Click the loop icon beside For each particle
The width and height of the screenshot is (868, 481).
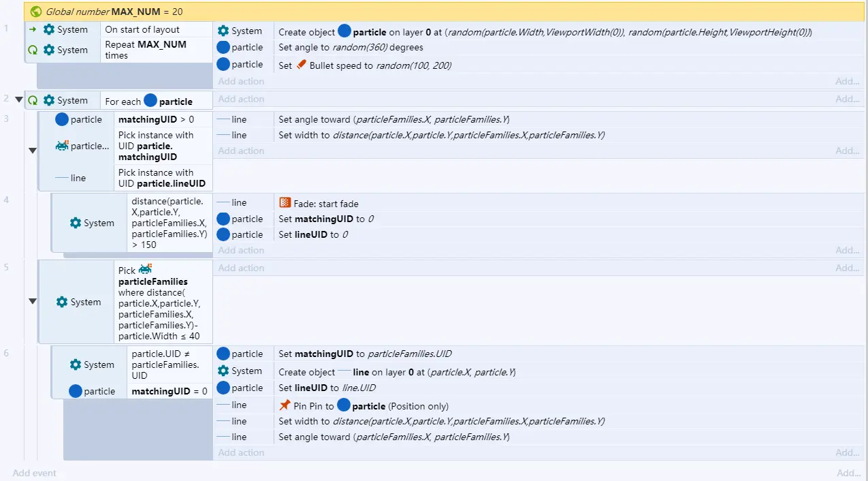(33, 100)
